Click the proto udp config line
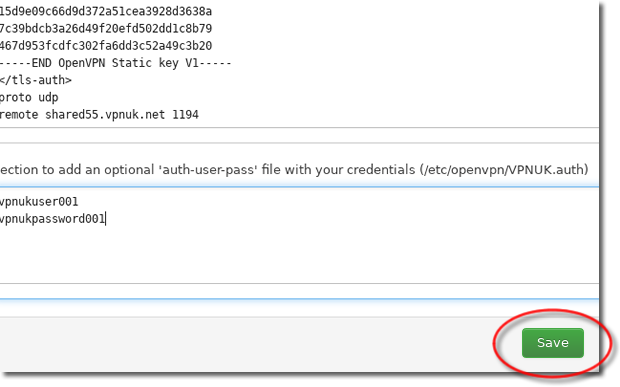 [x=29, y=97]
